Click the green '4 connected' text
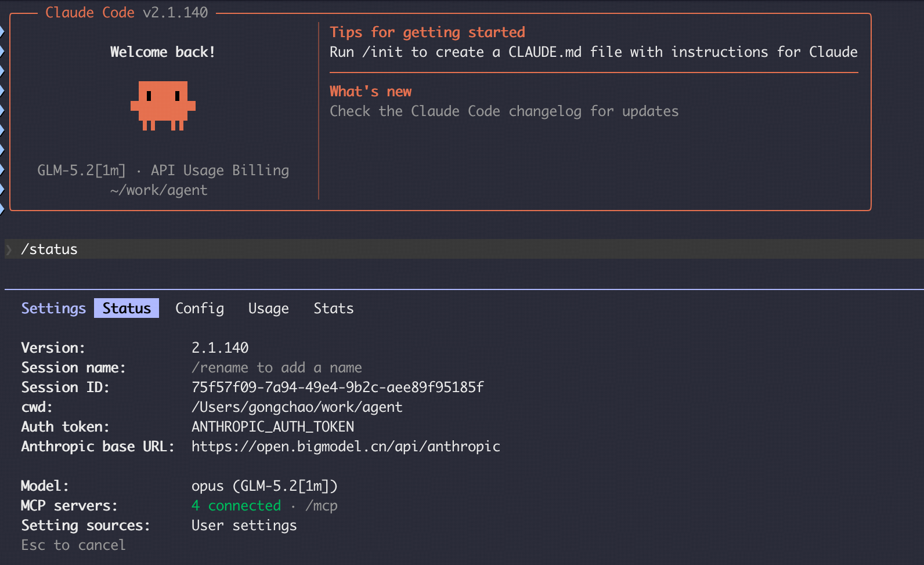This screenshot has width=924, height=565. point(236,506)
